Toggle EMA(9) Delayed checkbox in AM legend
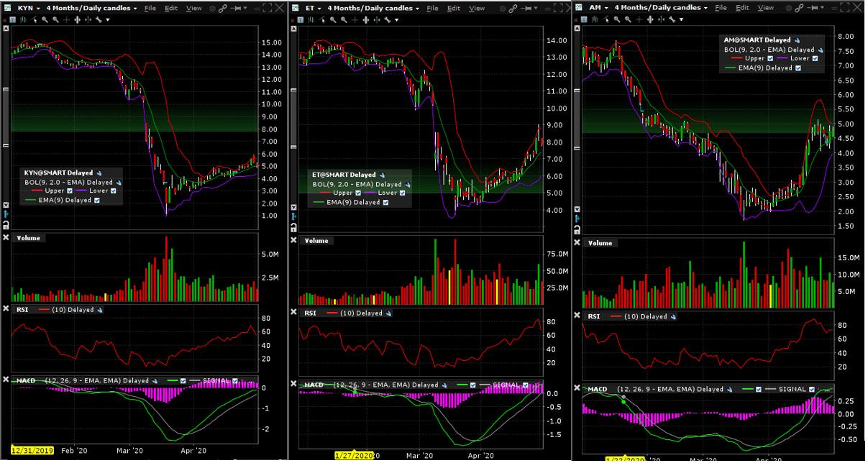 click(798, 68)
